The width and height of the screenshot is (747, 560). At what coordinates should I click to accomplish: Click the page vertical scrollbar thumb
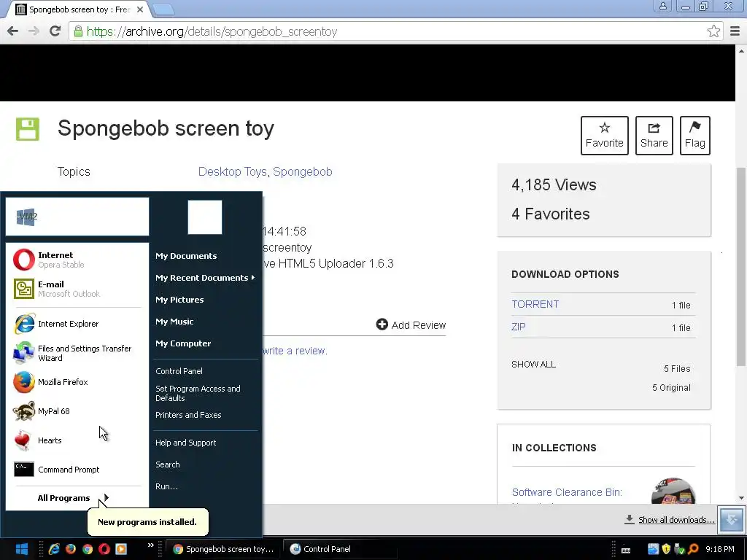[741, 267]
